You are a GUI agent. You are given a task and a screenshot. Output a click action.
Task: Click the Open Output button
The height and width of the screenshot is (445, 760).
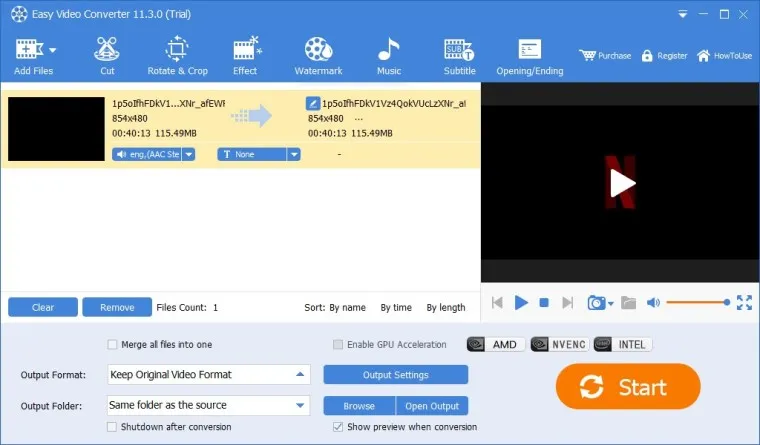[x=432, y=406]
